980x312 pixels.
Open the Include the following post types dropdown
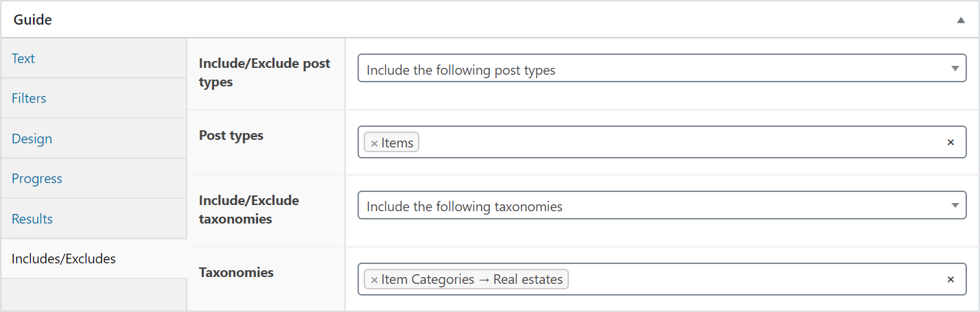[x=662, y=69]
